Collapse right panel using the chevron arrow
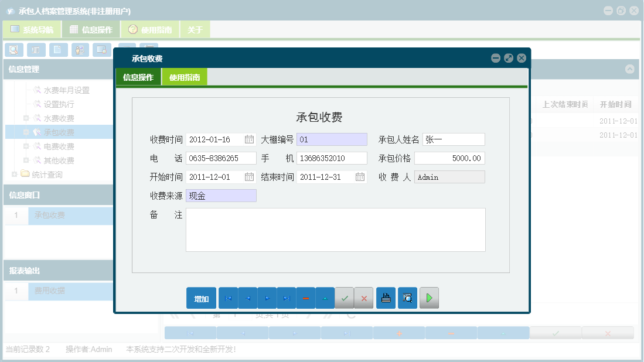The image size is (644, 362). point(630,69)
